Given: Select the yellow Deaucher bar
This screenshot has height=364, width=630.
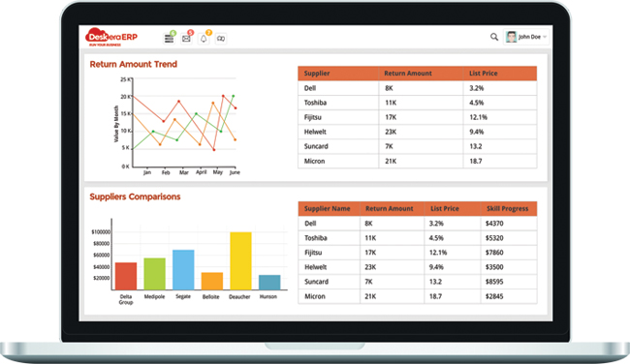Looking at the screenshot, I should 240,260.
